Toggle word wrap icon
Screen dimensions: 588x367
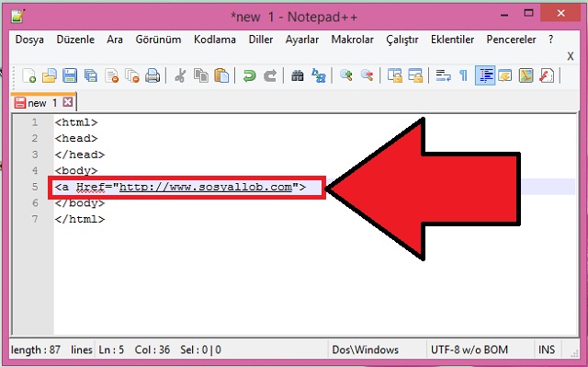(443, 75)
